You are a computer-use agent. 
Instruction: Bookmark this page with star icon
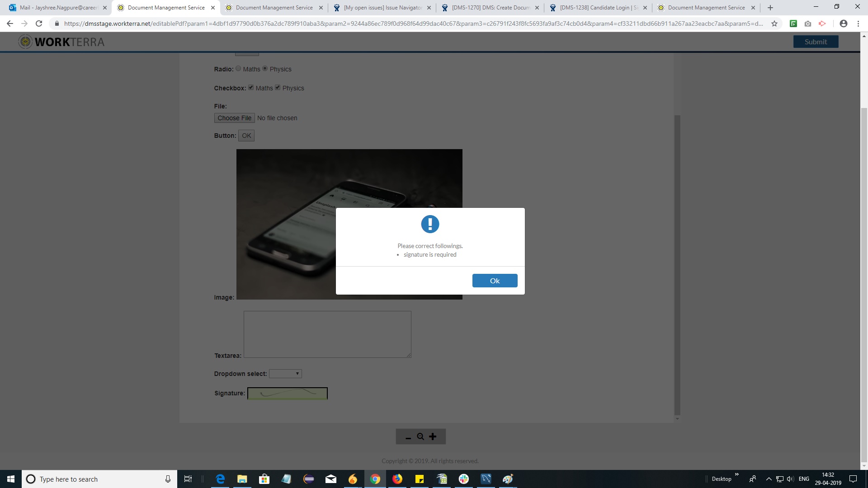[x=774, y=23]
